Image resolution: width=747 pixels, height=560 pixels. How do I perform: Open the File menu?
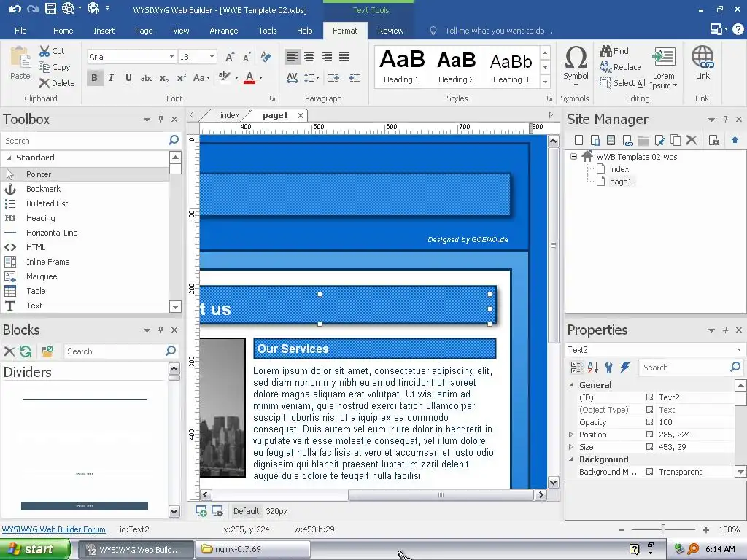[x=20, y=31]
